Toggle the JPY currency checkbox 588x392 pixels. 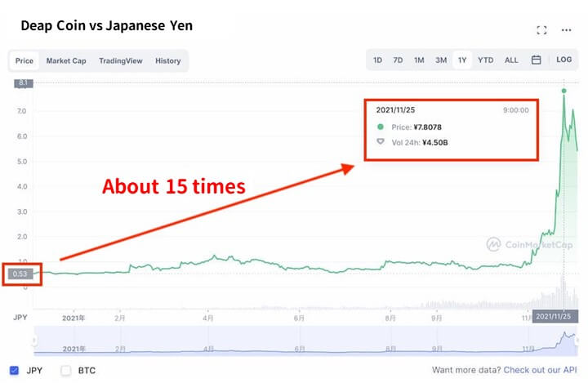click(x=15, y=371)
